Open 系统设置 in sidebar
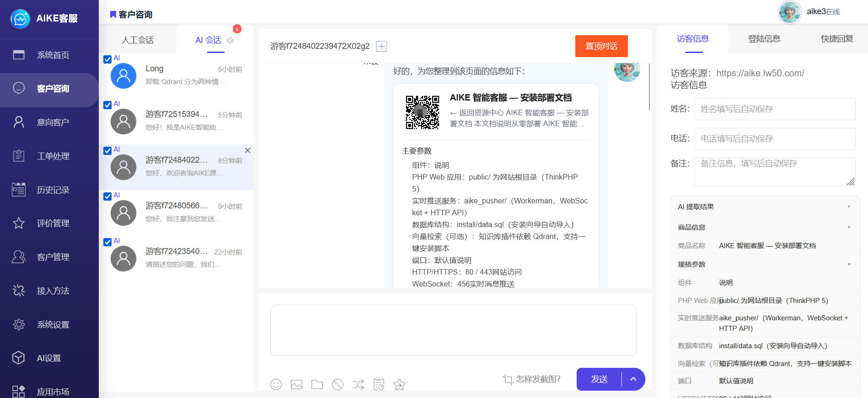 click(49, 324)
